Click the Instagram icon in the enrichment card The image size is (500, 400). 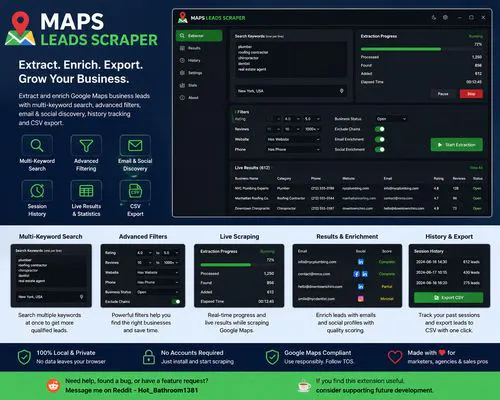click(x=361, y=299)
